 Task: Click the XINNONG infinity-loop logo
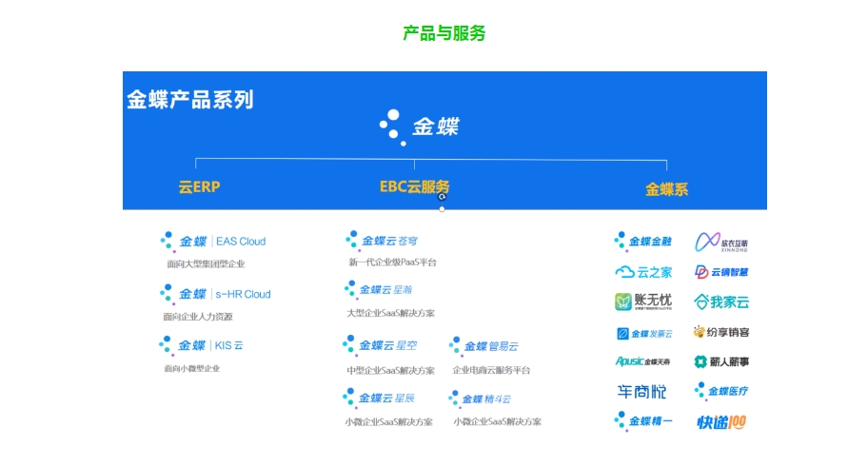point(721,243)
